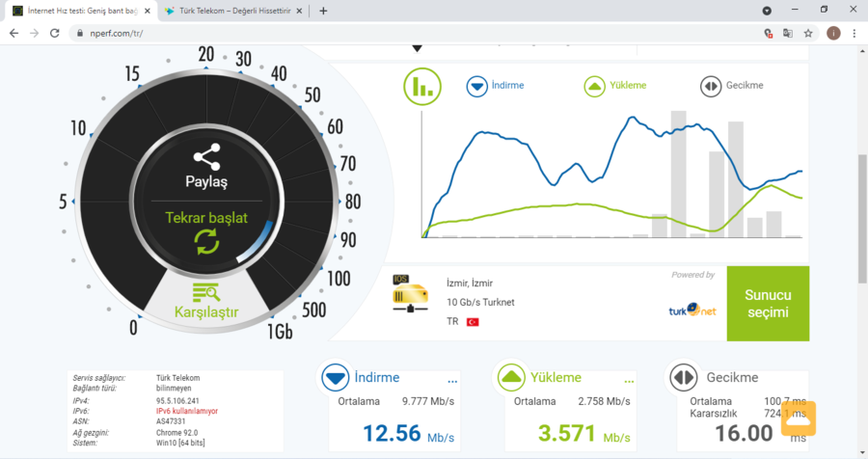Close the İnternet Hız testi tab
This screenshot has width=868, height=459.
(x=148, y=11)
